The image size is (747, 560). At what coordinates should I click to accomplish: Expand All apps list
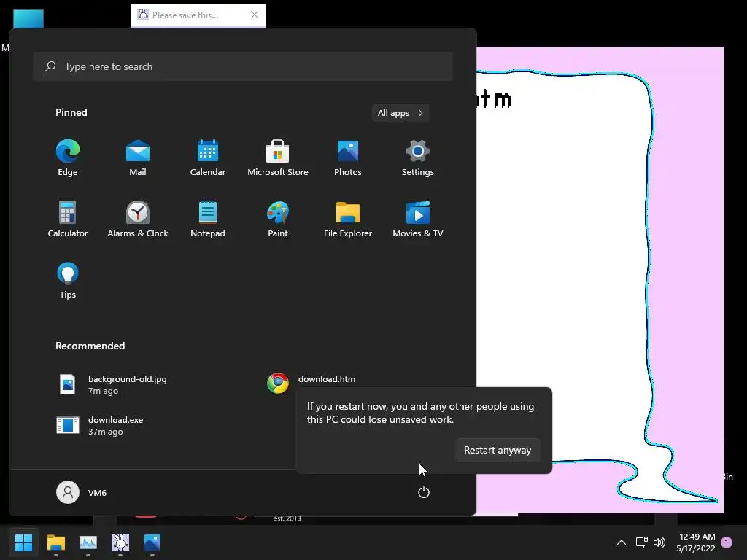400,113
